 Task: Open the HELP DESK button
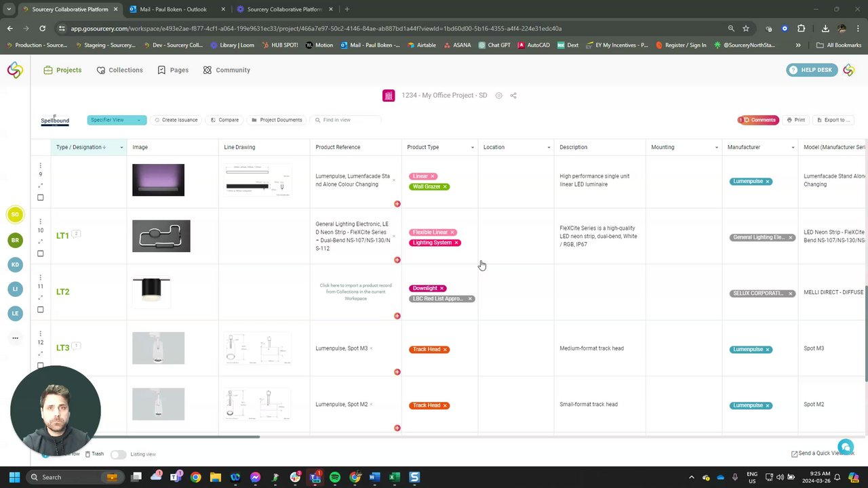[812, 70]
